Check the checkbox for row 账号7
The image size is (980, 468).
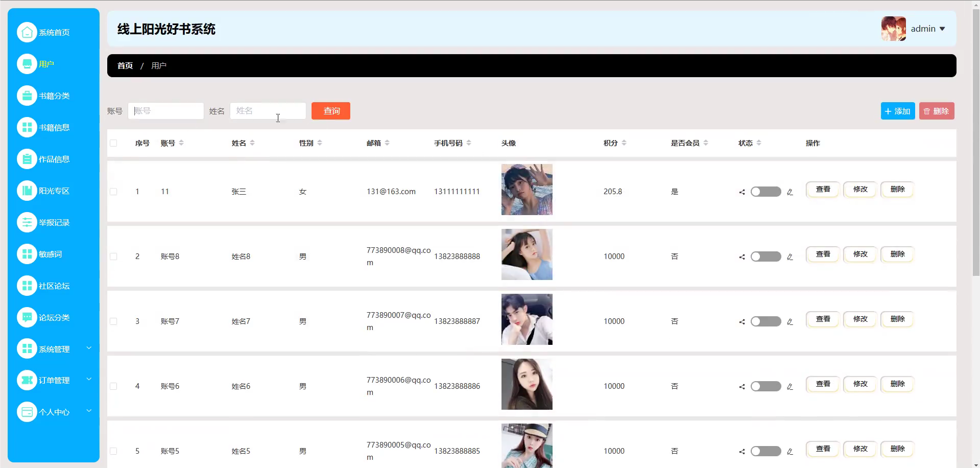coord(113,321)
